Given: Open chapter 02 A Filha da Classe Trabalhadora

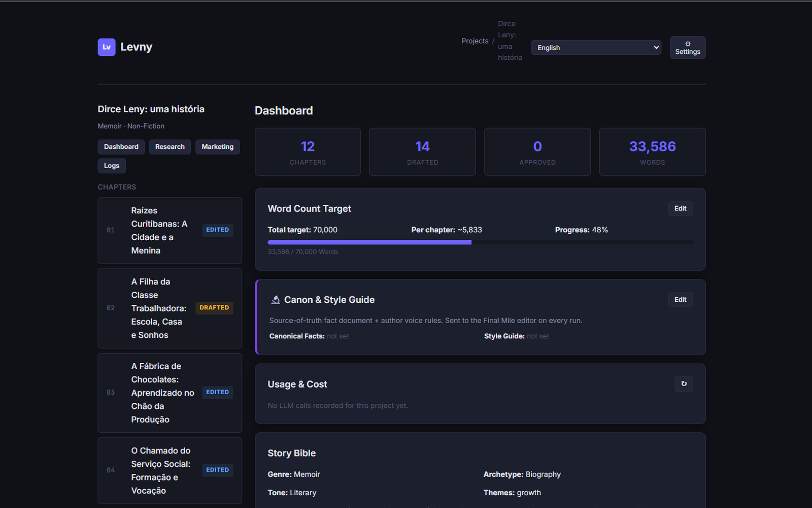Looking at the screenshot, I should pyautogui.click(x=170, y=308).
